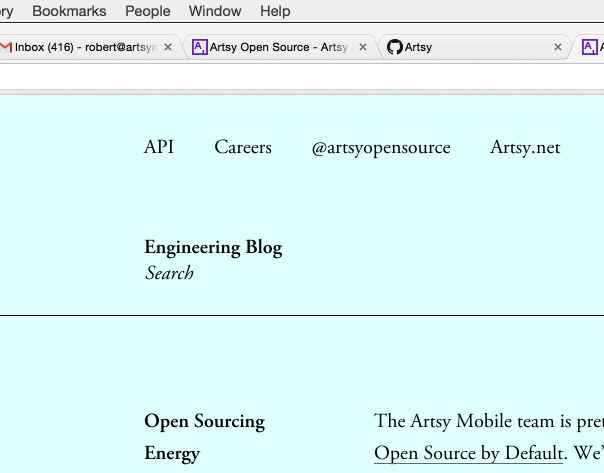The image size is (604, 473).
Task: Go to Artsy.net link
Action: click(x=525, y=147)
